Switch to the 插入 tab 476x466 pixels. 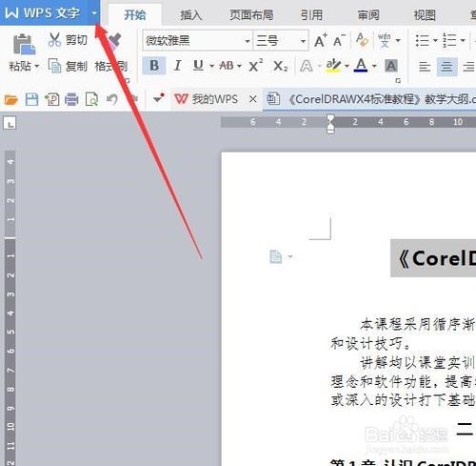point(191,15)
